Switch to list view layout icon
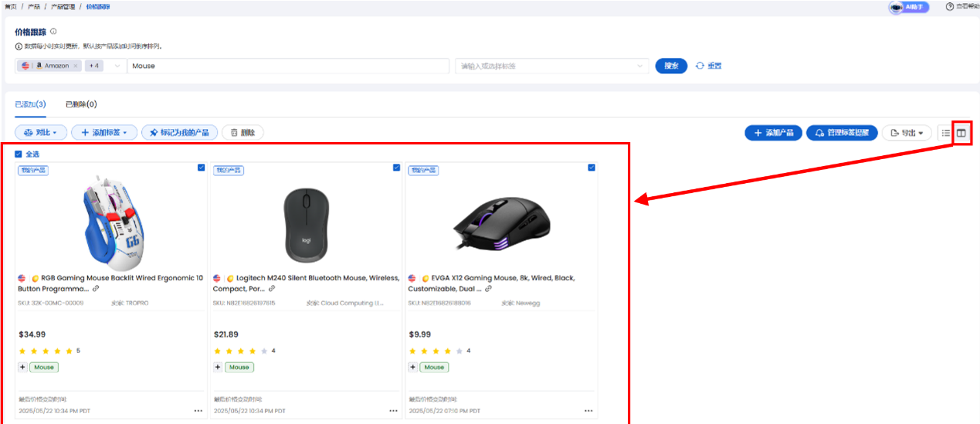 (x=946, y=133)
